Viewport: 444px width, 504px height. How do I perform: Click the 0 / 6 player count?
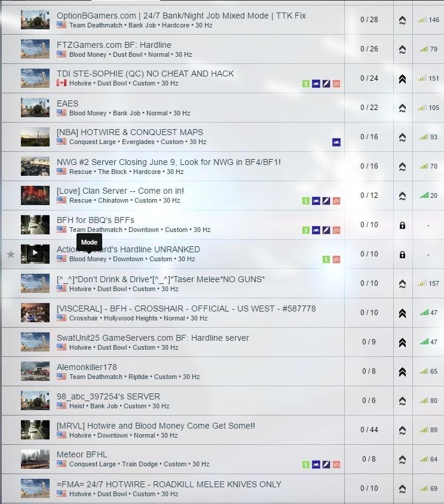[369, 401]
